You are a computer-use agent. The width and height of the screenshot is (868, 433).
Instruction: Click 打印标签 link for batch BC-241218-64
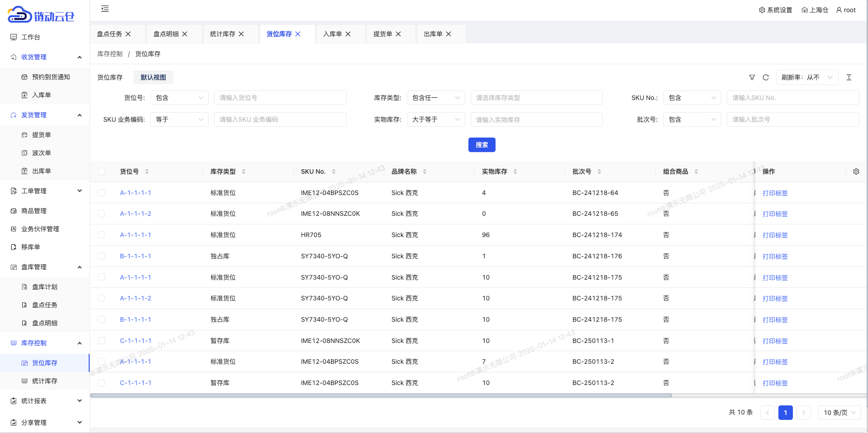point(775,193)
